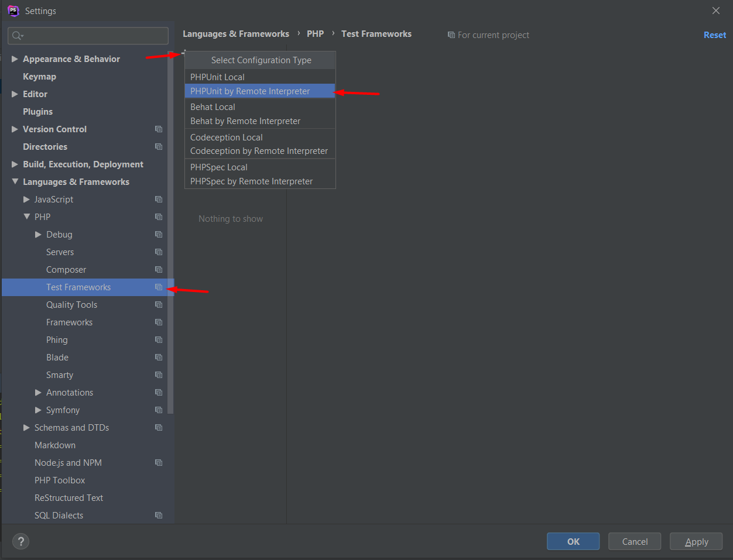Choose Codeception by Remote Interpreter
733x560 pixels.
(260, 150)
